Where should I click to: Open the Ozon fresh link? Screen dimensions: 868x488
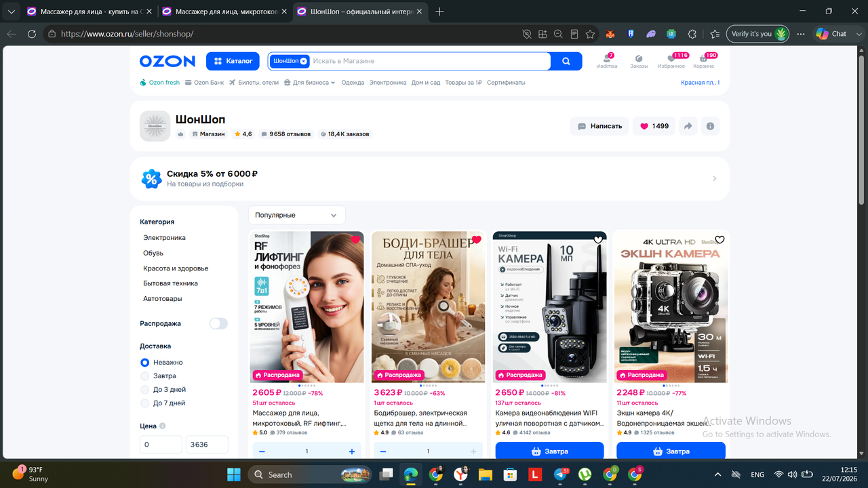pos(160,83)
